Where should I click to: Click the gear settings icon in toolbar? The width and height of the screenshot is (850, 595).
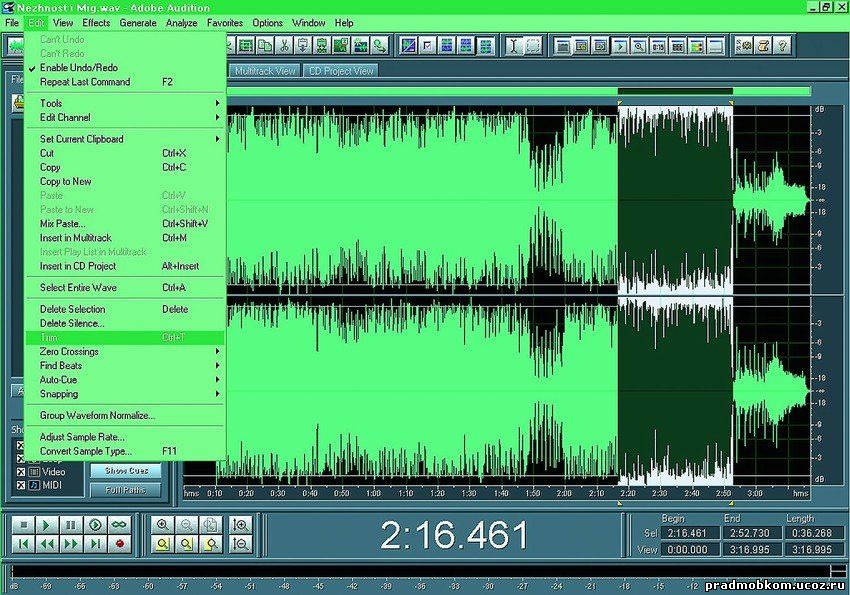point(744,46)
